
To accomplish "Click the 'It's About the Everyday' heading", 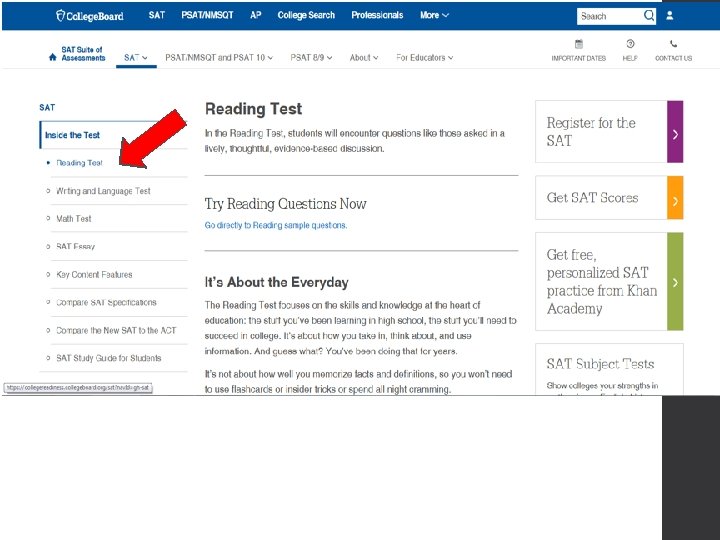I will 276,282.
